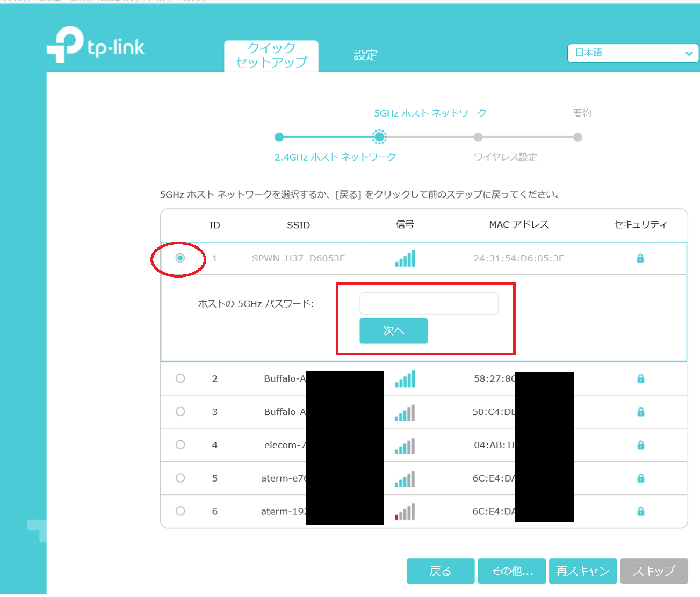
Task: Open the その他... options button
Action: tap(512, 571)
